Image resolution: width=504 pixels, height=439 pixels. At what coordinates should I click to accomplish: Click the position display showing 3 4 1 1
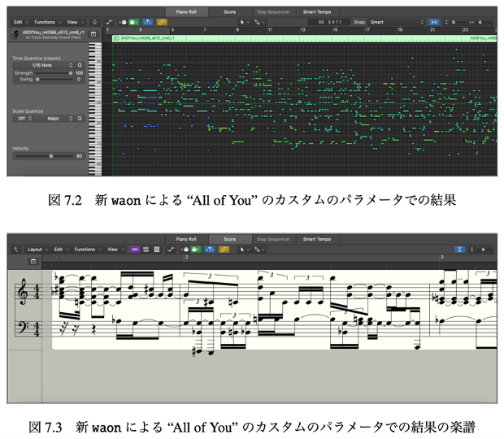click(329, 22)
